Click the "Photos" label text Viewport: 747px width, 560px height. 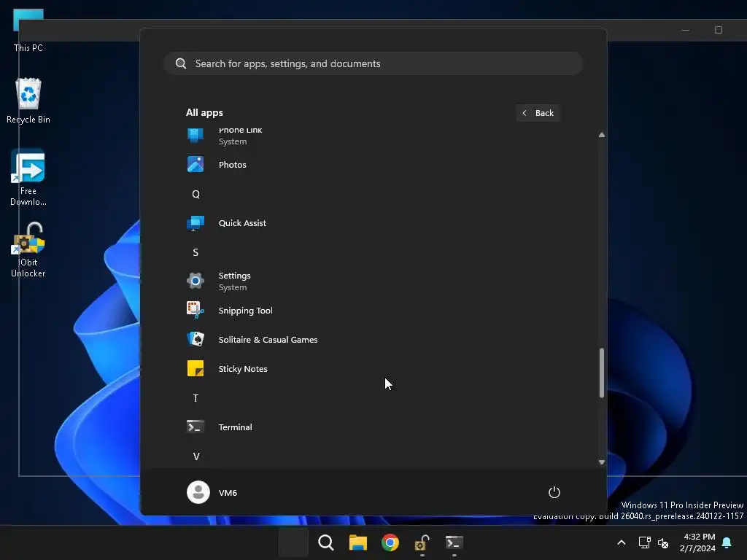tap(233, 164)
